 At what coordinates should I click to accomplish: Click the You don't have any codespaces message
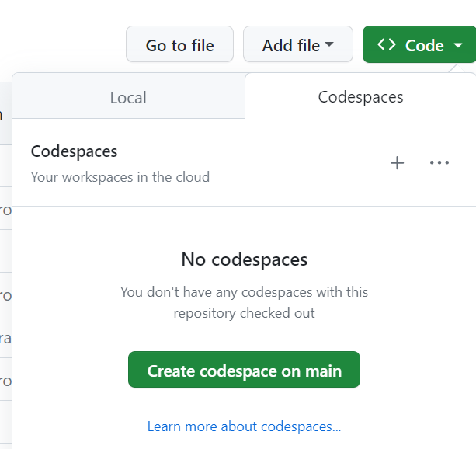[244, 293]
